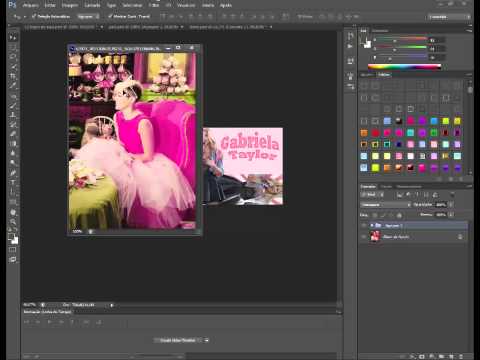Viewport: 480px width, 360px height.
Task: Select the Blur tool
Action: [13, 153]
